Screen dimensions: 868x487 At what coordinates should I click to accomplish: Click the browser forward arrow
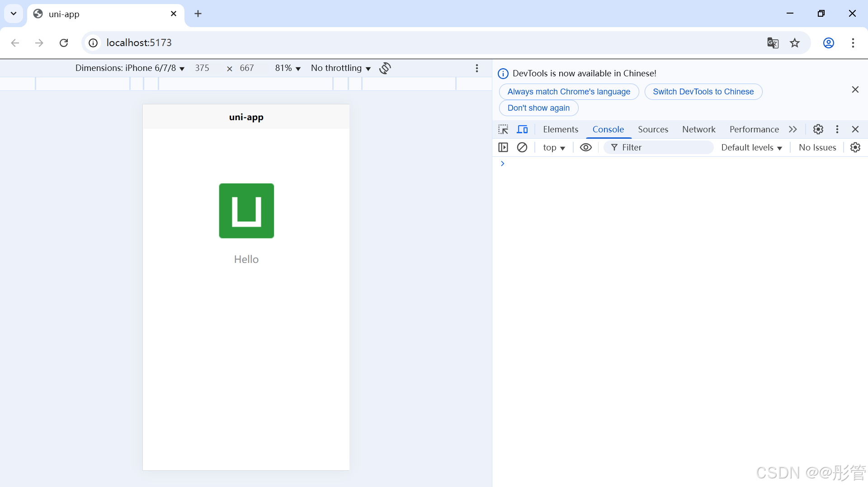click(39, 42)
